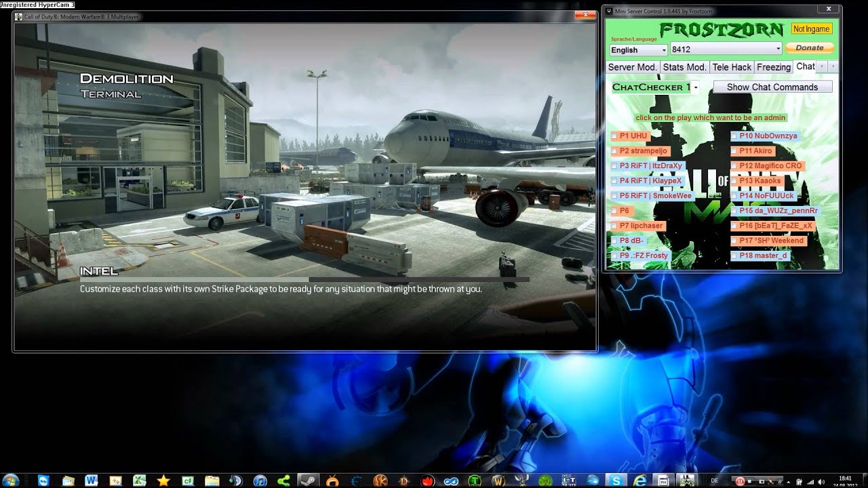Click the Show Chat Commands button
The height and width of the screenshot is (488, 868).
[x=772, y=87]
